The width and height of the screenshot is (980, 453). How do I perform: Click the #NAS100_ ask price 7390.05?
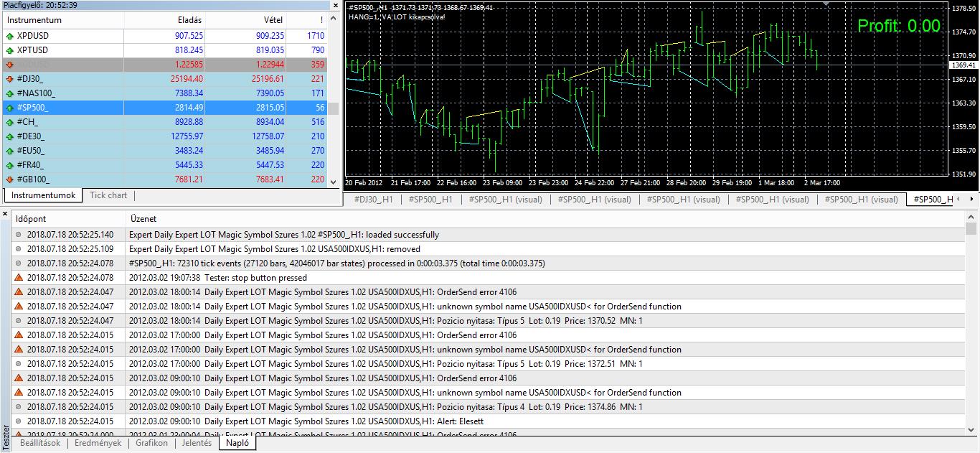(270, 93)
